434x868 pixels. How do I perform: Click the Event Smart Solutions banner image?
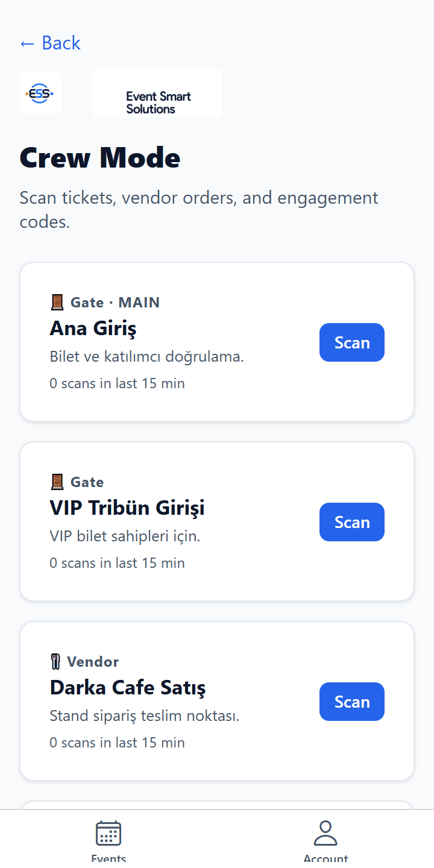(x=157, y=93)
